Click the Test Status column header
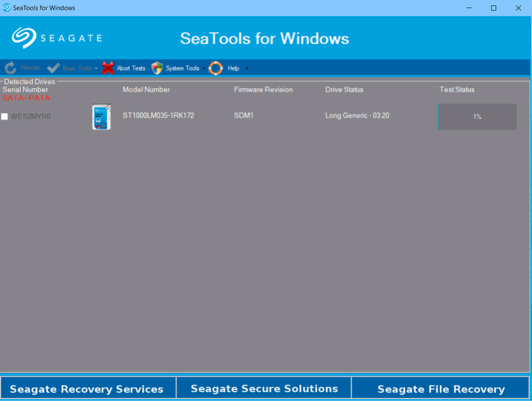The height and width of the screenshot is (401, 532). (x=457, y=89)
